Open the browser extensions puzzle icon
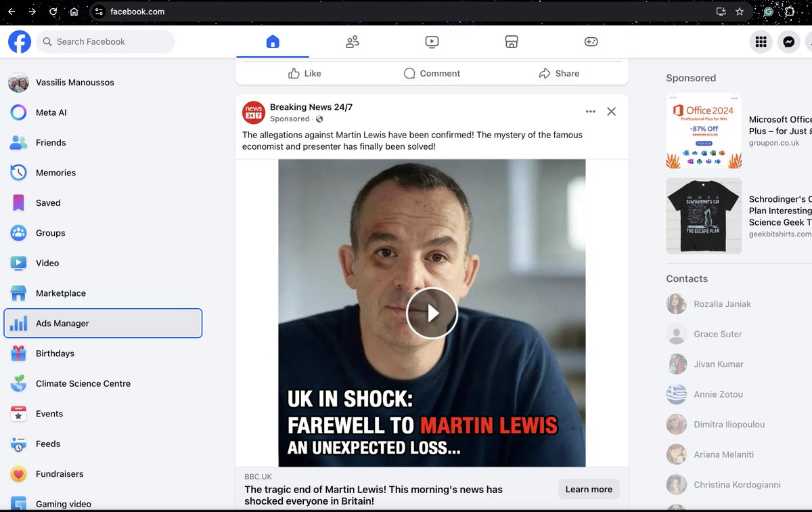 pos(789,12)
